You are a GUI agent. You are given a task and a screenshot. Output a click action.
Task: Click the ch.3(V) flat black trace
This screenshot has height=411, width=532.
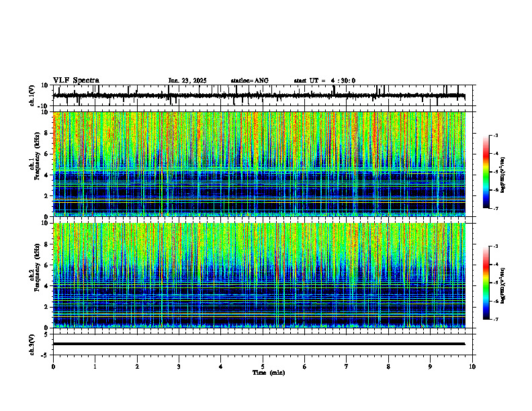pos(259,344)
